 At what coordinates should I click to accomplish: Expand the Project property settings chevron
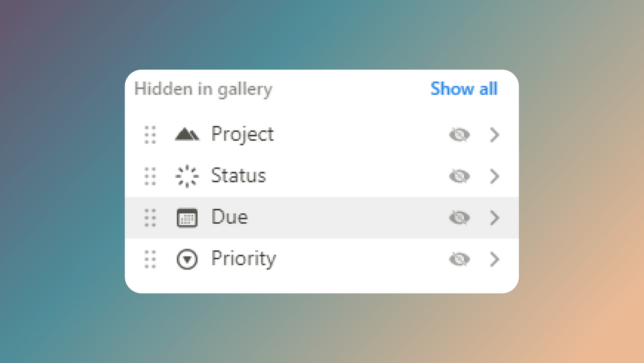click(x=494, y=134)
